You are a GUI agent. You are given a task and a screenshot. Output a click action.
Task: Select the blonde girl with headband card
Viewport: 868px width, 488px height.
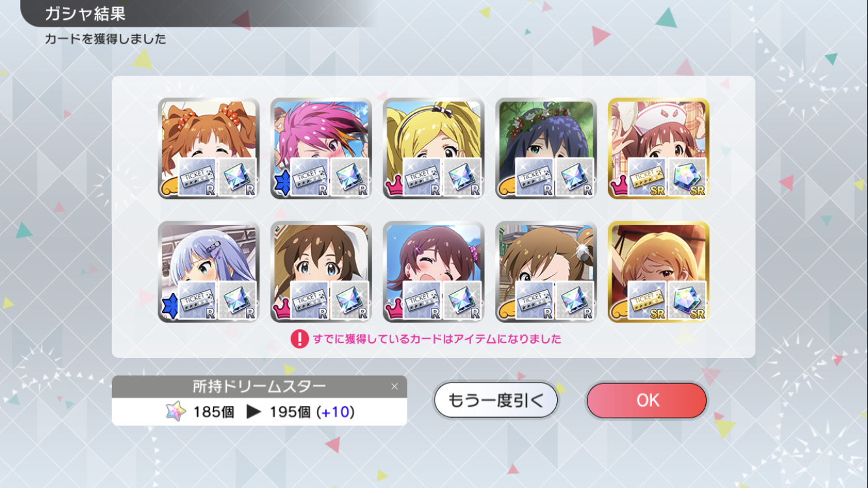(434, 148)
